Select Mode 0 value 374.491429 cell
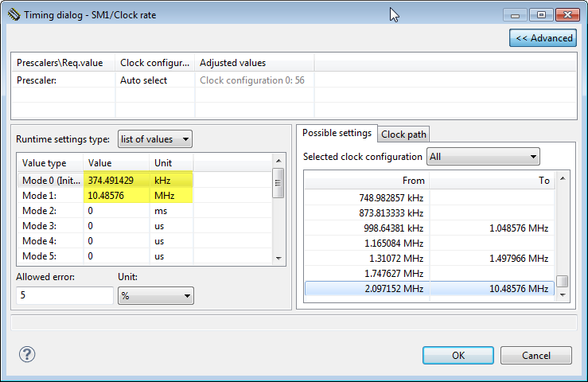 coord(116,181)
